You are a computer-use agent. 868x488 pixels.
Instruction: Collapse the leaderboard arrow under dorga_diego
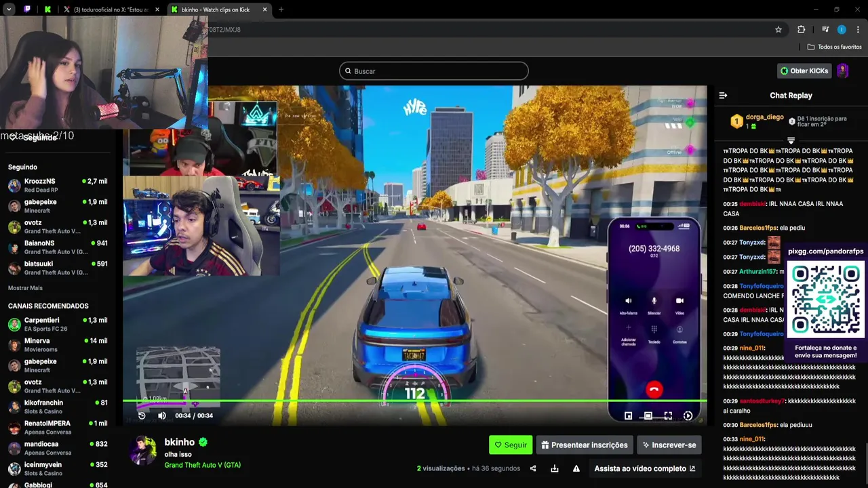click(791, 140)
